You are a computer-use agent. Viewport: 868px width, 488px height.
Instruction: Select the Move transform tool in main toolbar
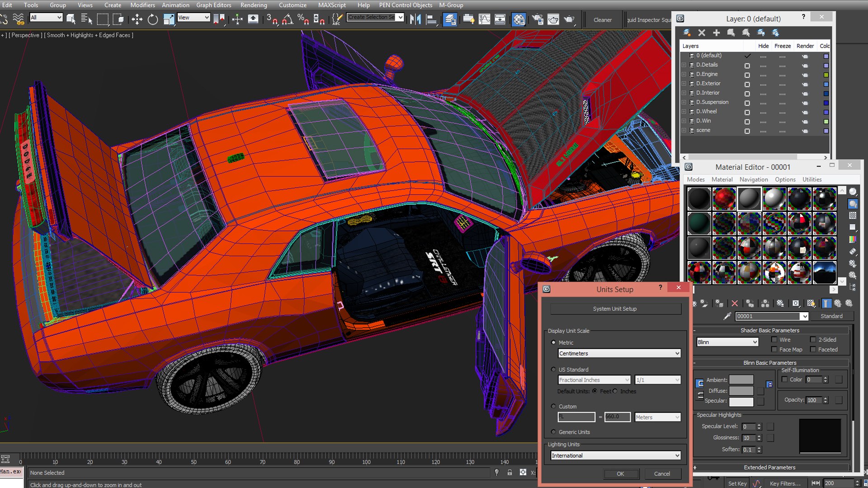[137, 19]
